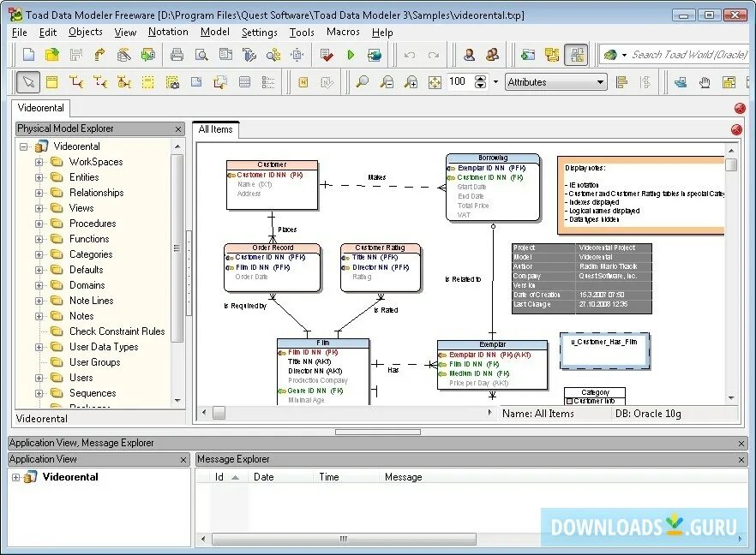Select the Borrowing entity header

pos(493,158)
